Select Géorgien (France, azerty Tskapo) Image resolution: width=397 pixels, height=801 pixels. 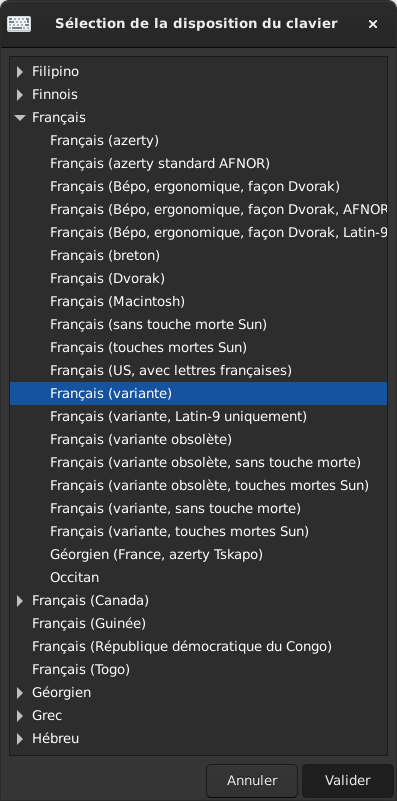tap(198, 554)
